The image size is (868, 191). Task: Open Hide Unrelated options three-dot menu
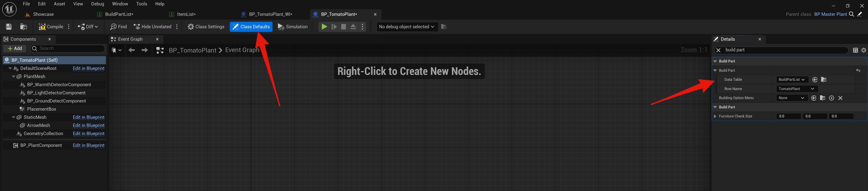(177, 27)
